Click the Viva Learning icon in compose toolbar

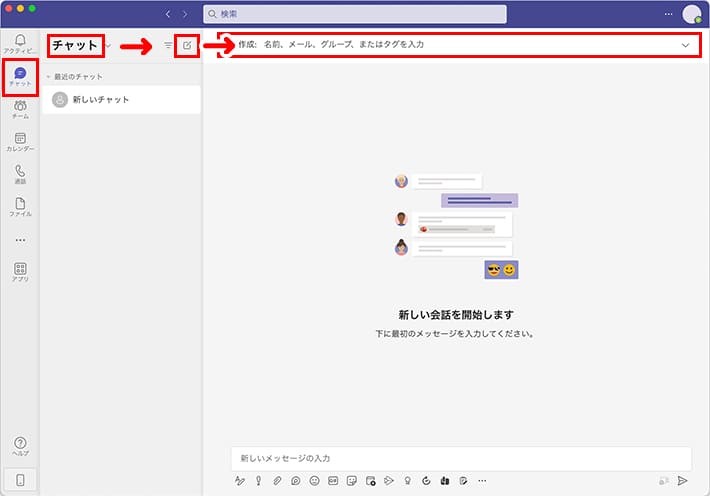coord(445,481)
